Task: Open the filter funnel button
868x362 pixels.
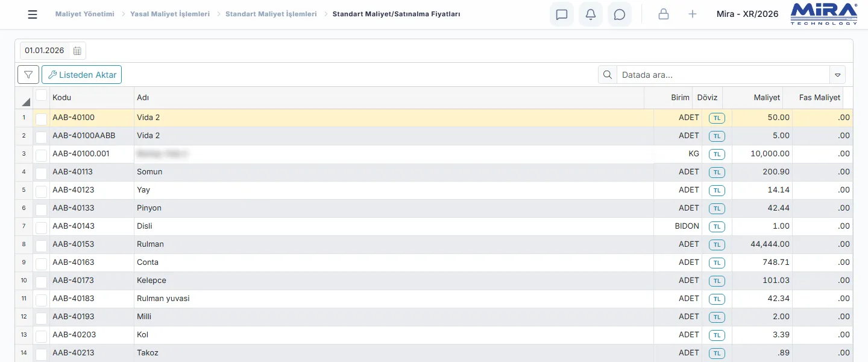Action: (x=28, y=75)
